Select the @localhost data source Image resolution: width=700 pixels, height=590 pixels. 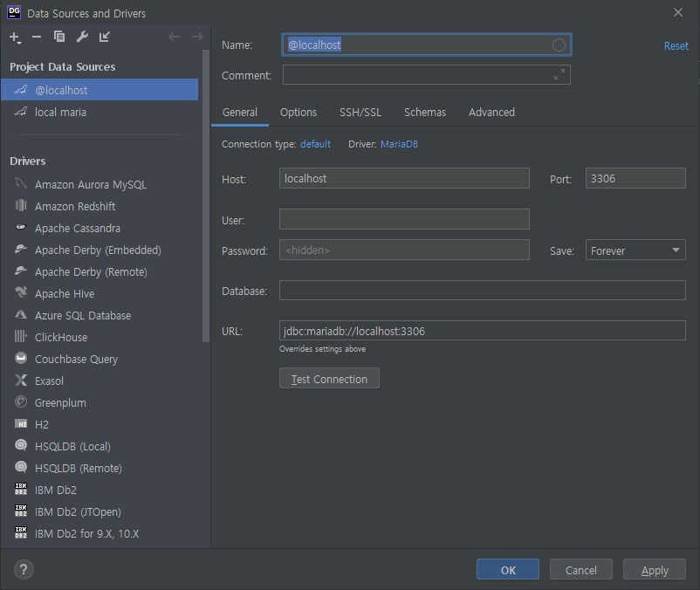[x=100, y=90]
